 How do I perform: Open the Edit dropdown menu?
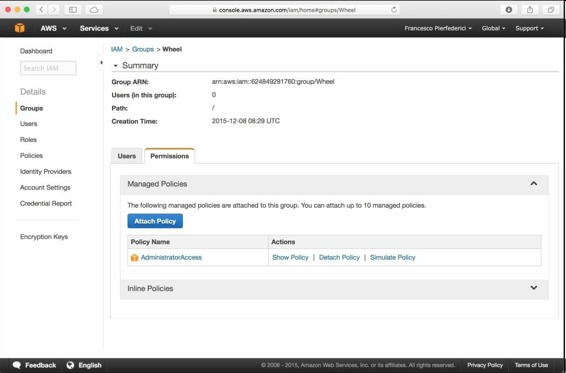[141, 28]
